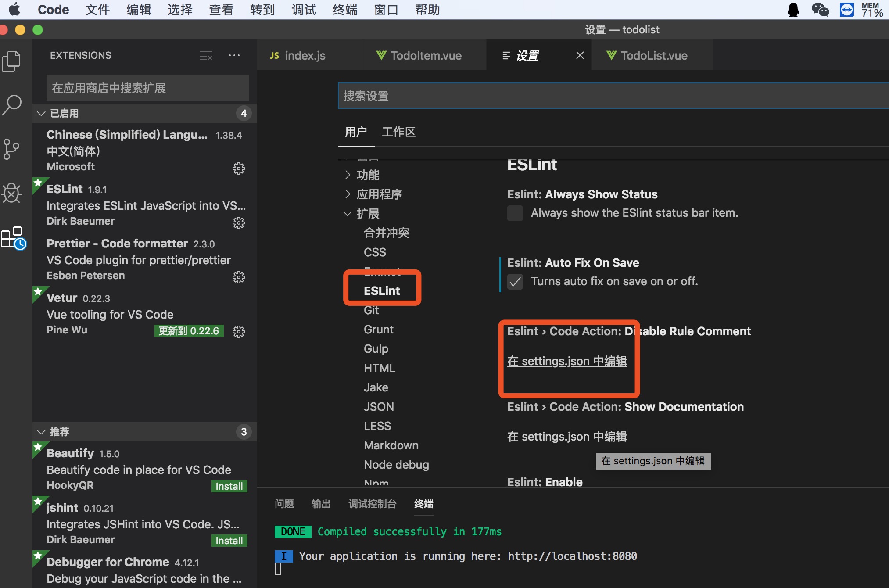
Task: Collapse the 推荐 recommended section
Action: 42,432
